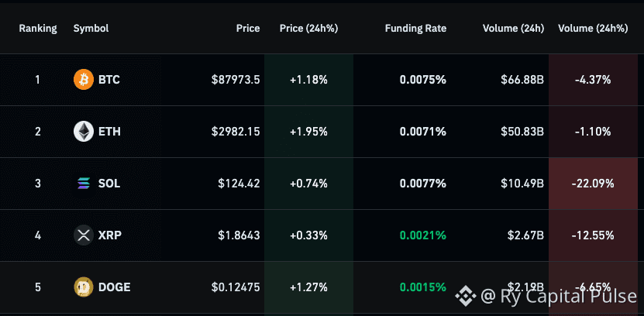Click the Ethereum diamond icon
The width and height of the screenshot is (644, 316).
[84, 132]
